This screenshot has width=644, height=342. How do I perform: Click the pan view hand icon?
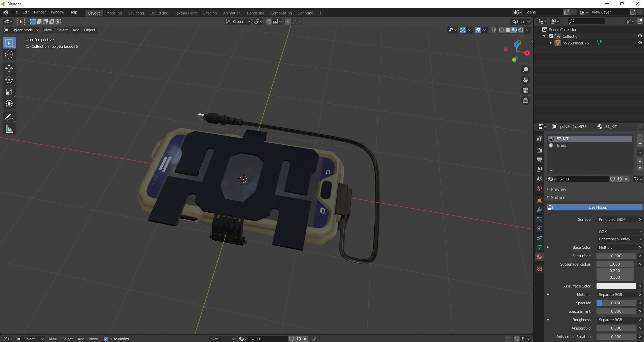(526, 80)
